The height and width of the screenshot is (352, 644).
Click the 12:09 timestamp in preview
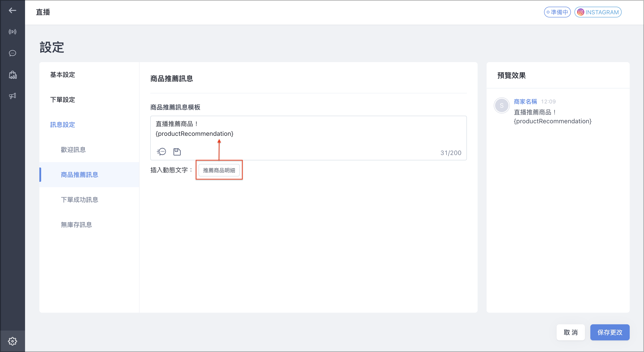click(548, 102)
